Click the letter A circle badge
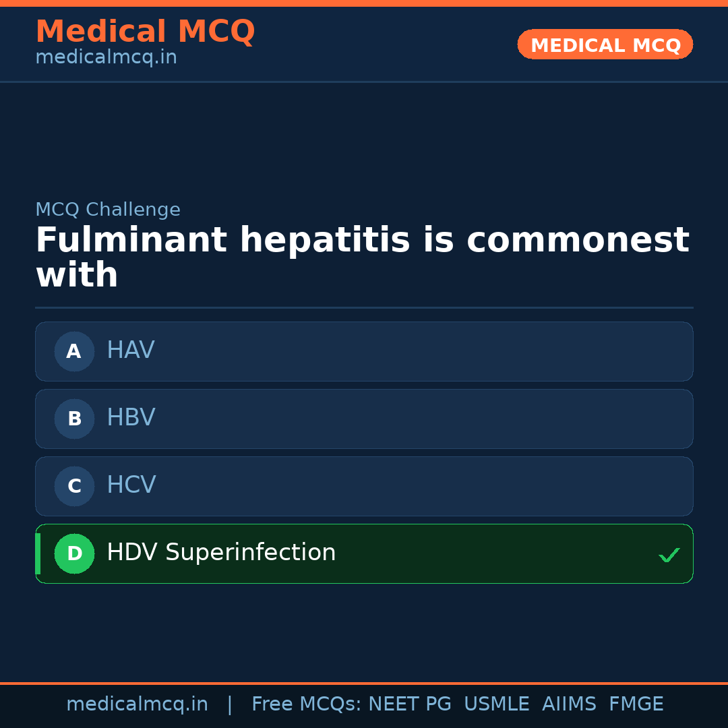Viewport: 728px width, 728px height. [x=74, y=351]
